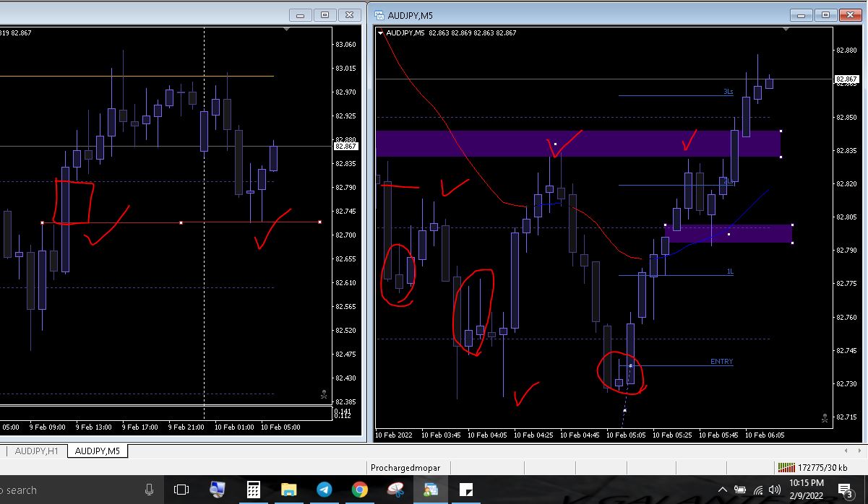The height and width of the screenshot is (504, 868).
Task: Click the ENTRY label on M5 chart
Action: pyautogui.click(x=721, y=362)
